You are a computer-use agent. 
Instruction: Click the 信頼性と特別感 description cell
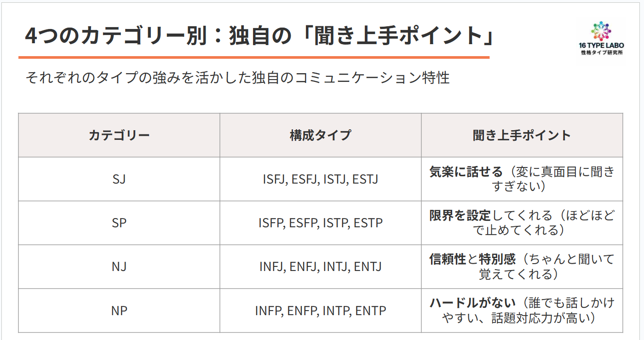point(522,267)
